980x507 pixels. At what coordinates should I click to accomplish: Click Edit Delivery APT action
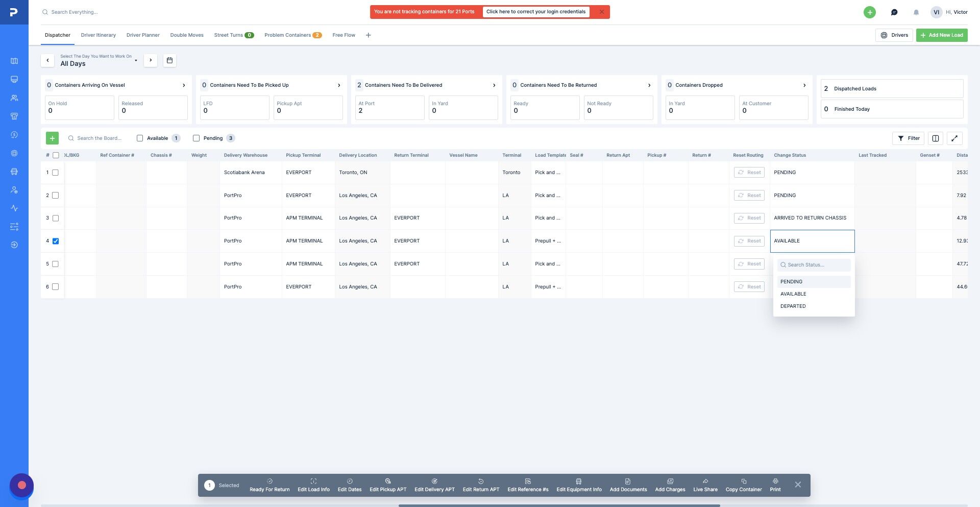pyautogui.click(x=434, y=485)
